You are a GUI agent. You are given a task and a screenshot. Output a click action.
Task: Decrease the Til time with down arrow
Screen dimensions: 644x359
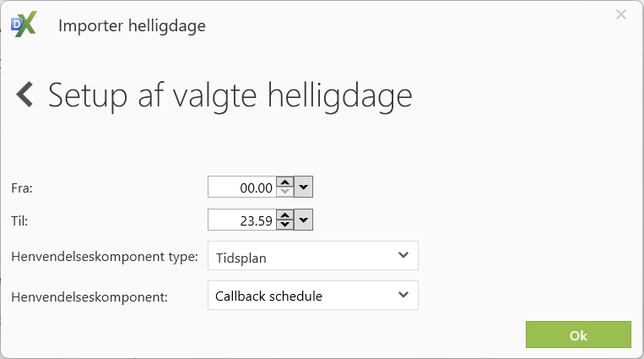coord(285,226)
